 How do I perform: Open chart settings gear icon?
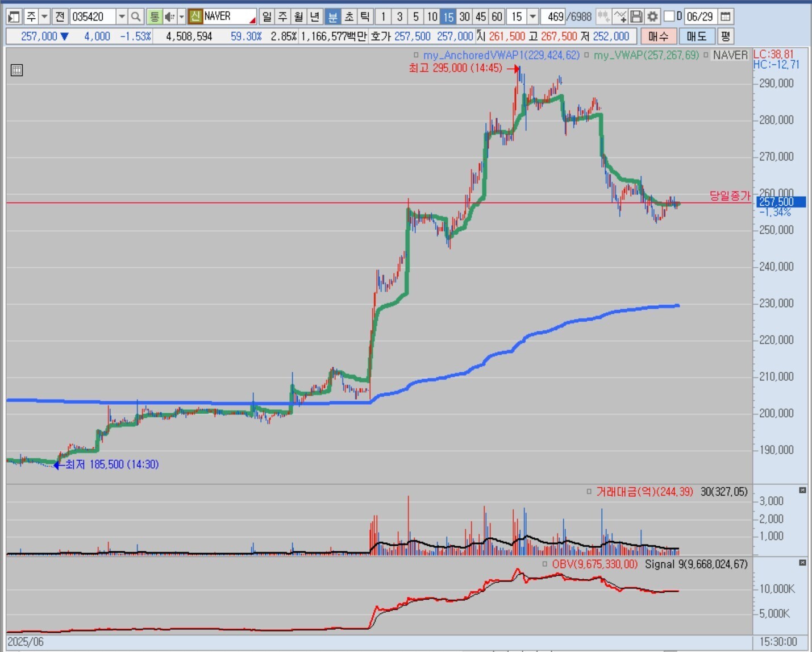[652, 16]
